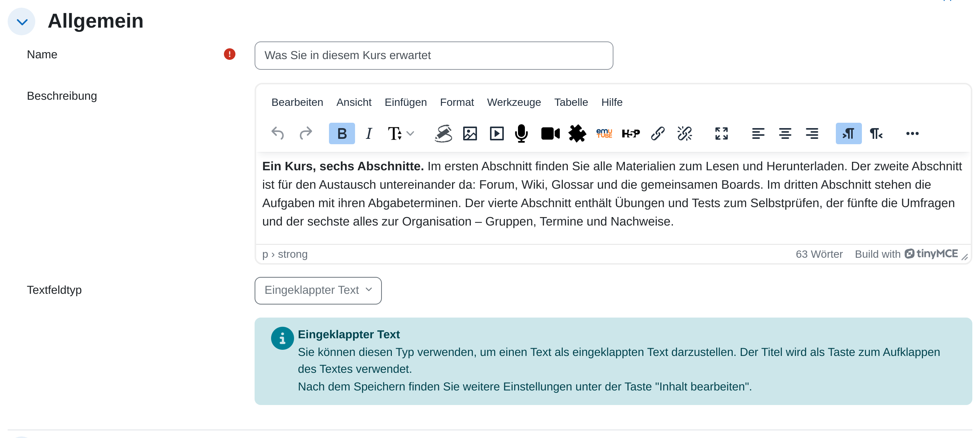The image size is (980, 438).
Task: Click into the Name input field
Action: 434,56
